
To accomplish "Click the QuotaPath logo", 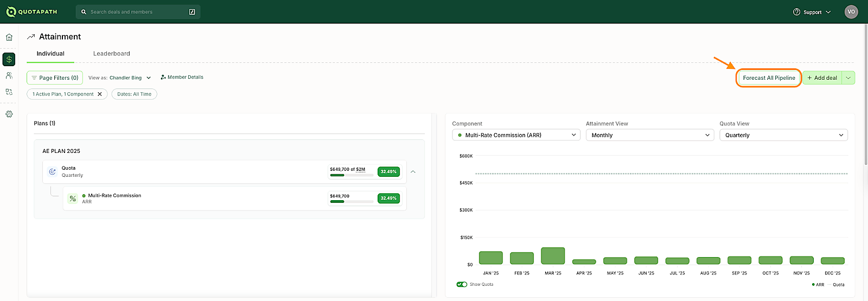I will (31, 11).
